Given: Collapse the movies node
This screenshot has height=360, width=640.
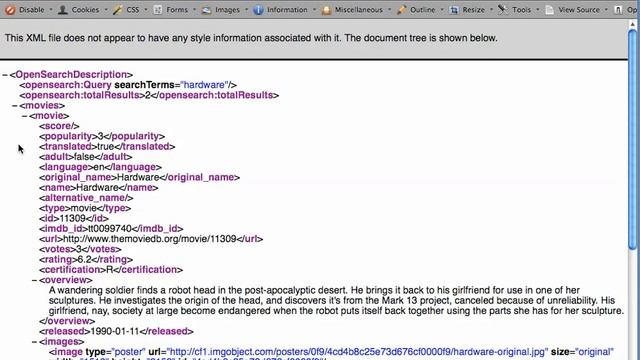Looking at the screenshot, I should click(x=15, y=105).
